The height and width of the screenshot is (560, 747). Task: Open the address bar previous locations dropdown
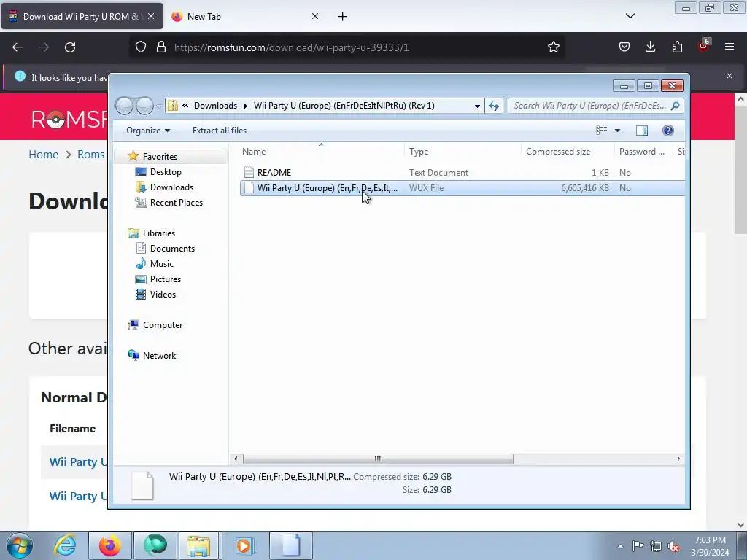coord(477,106)
